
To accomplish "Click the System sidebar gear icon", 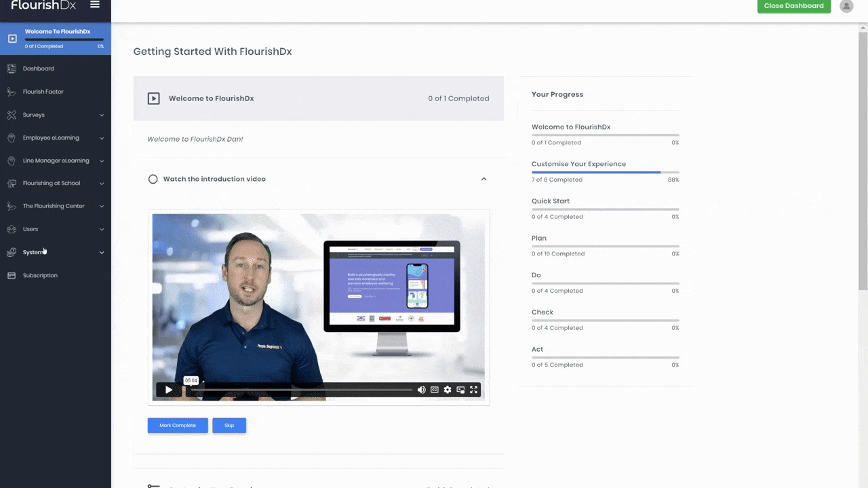I will coord(12,252).
